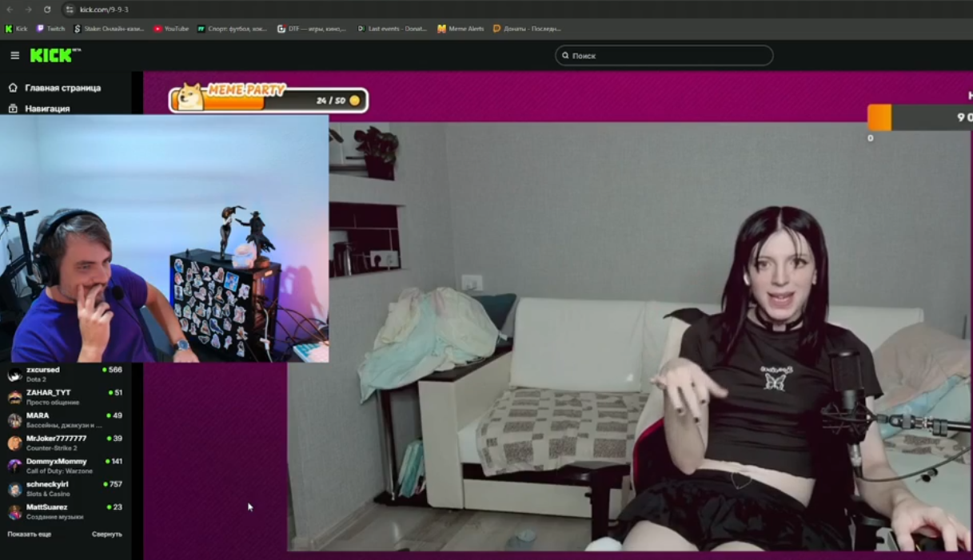Click the coin icon next to 24 / 50

click(x=355, y=101)
